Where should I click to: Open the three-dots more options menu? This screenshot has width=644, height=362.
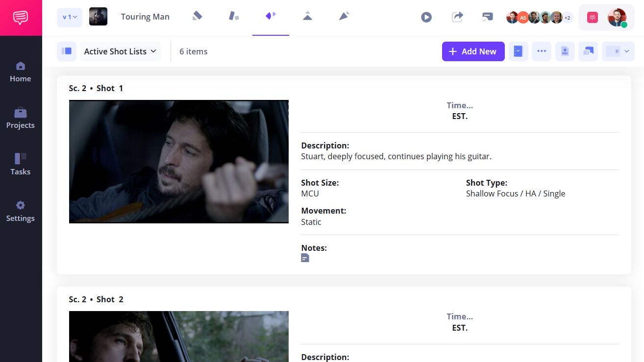[x=542, y=51]
